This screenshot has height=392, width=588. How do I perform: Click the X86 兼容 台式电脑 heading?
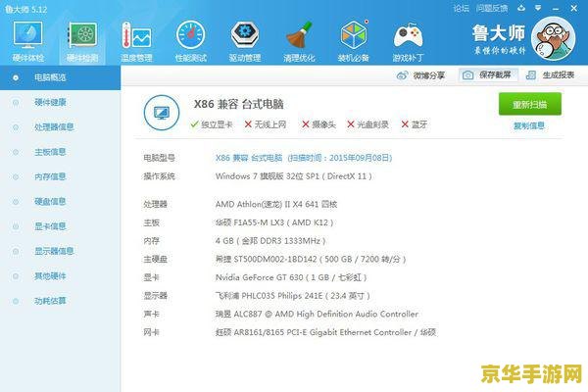pos(238,104)
